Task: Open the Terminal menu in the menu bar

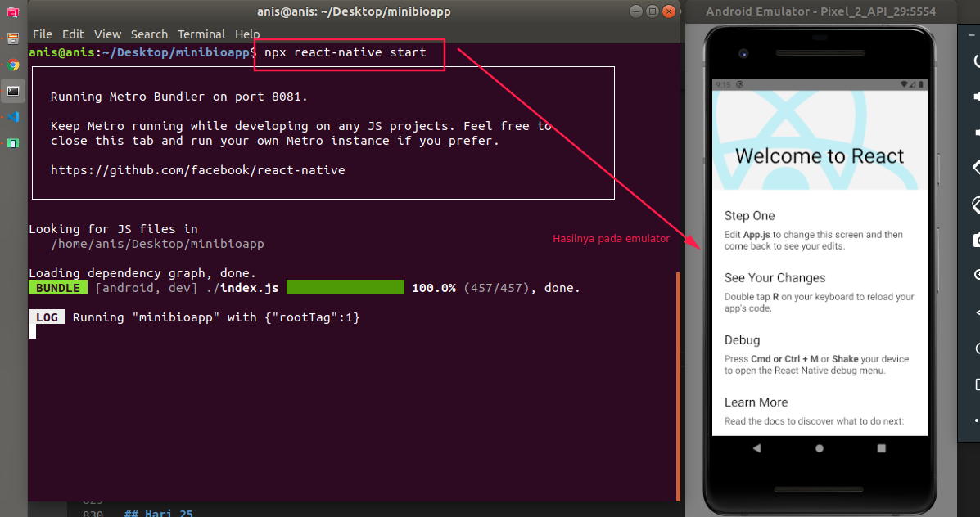Action: tap(201, 34)
